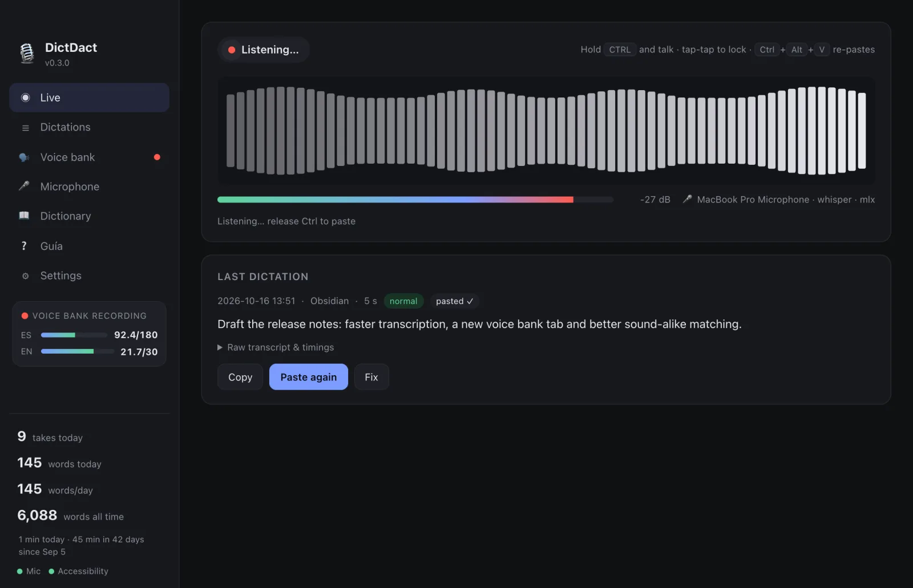Click the V key hint
913x588 pixels.
(822, 50)
